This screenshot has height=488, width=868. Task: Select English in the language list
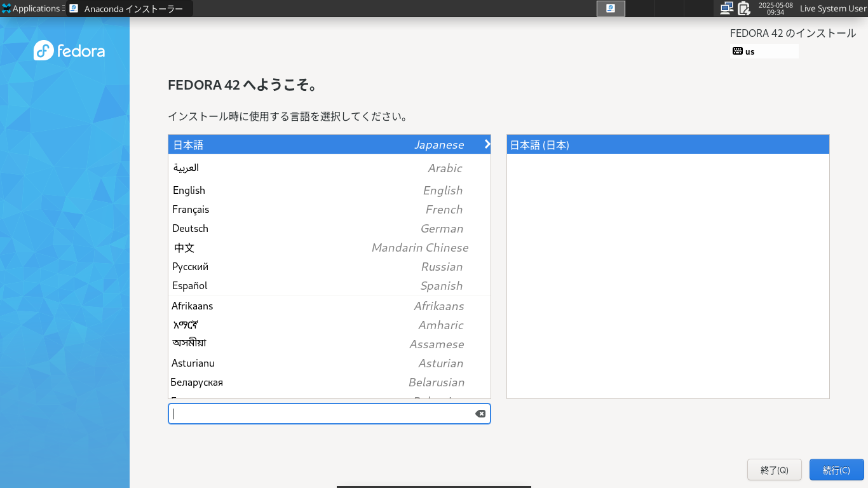click(329, 190)
